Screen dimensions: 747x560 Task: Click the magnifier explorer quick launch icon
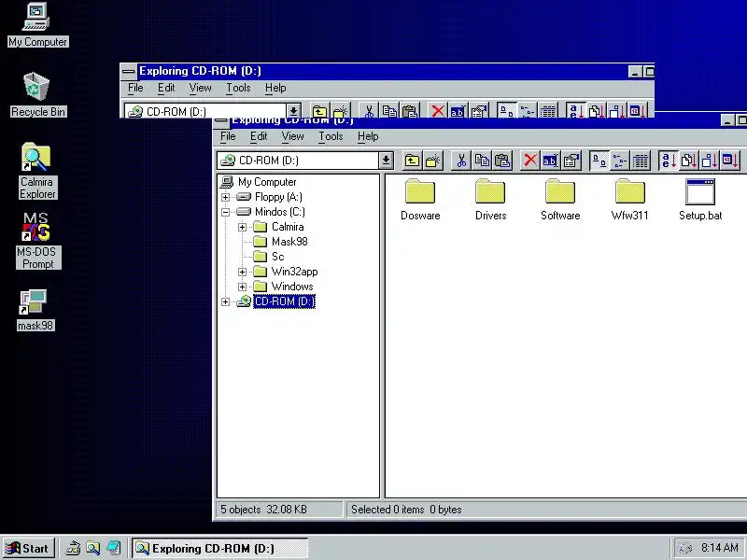click(x=93, y=548)
